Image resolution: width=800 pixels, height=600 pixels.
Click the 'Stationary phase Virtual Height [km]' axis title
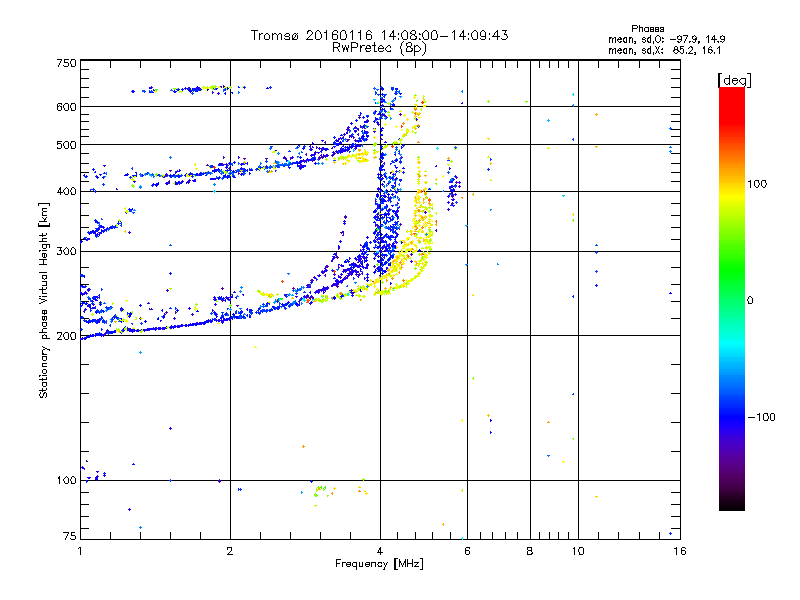[x=44, y=300]
